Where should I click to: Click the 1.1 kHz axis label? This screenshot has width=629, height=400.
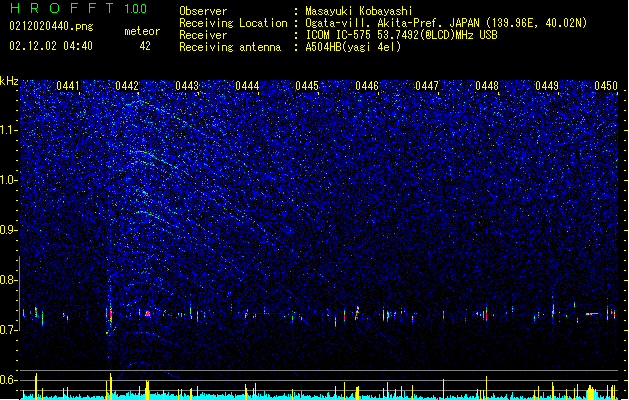(9, 130)
